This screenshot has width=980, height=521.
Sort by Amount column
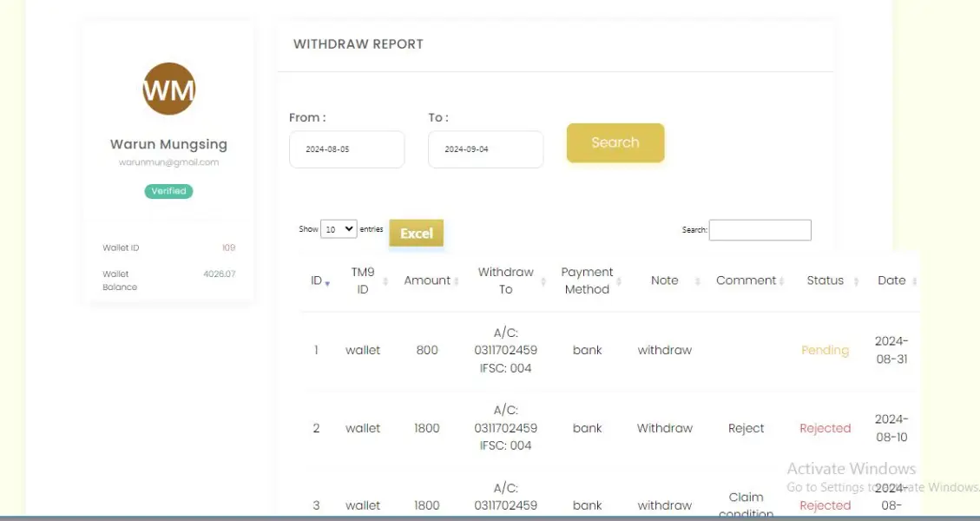(x=457, y=281)
